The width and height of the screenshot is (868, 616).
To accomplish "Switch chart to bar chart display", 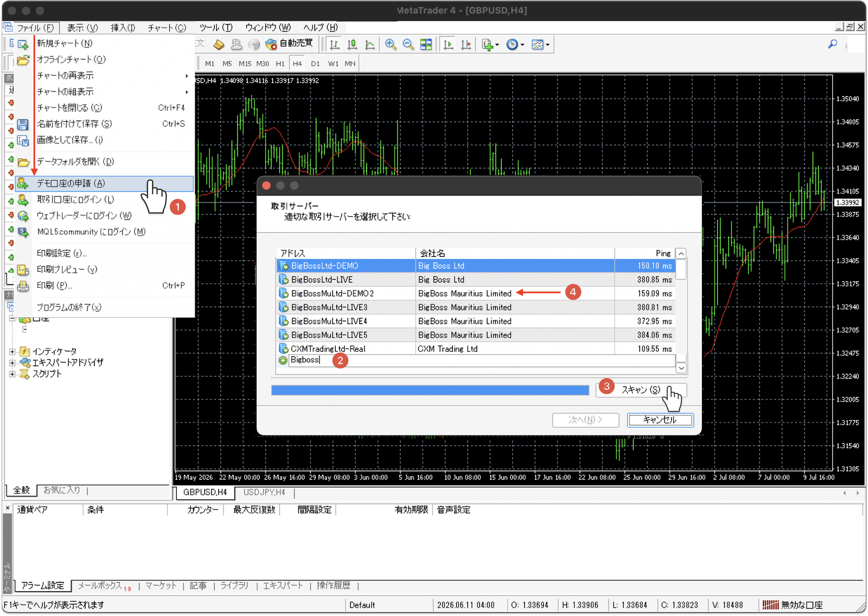I will [335, 44].
